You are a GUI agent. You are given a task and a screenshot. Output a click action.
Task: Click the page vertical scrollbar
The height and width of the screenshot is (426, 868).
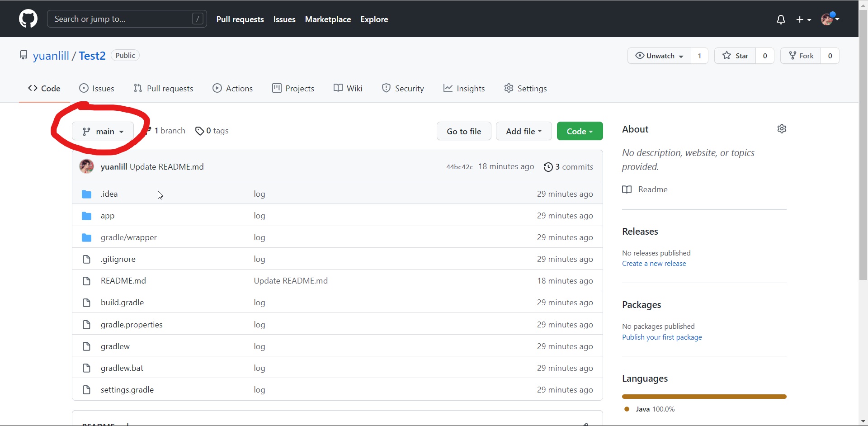coord(863,145)
